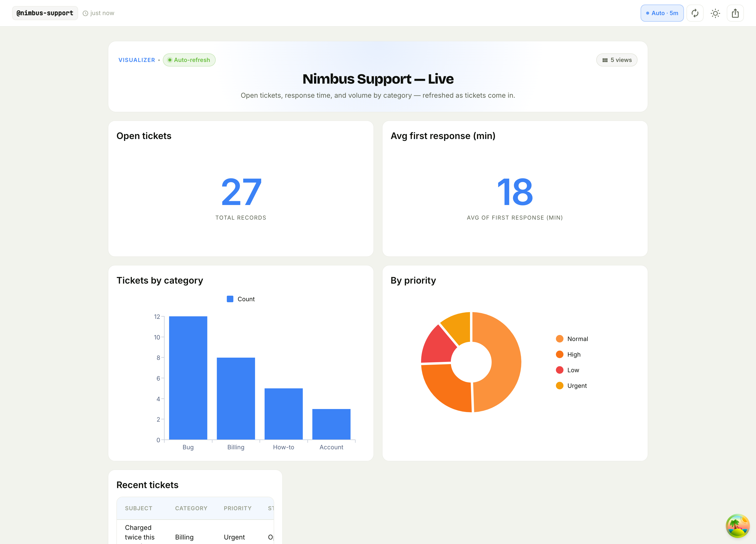
Task: Click the Billing category table cell
Action: pyautogui.click(x=184, y=537)
